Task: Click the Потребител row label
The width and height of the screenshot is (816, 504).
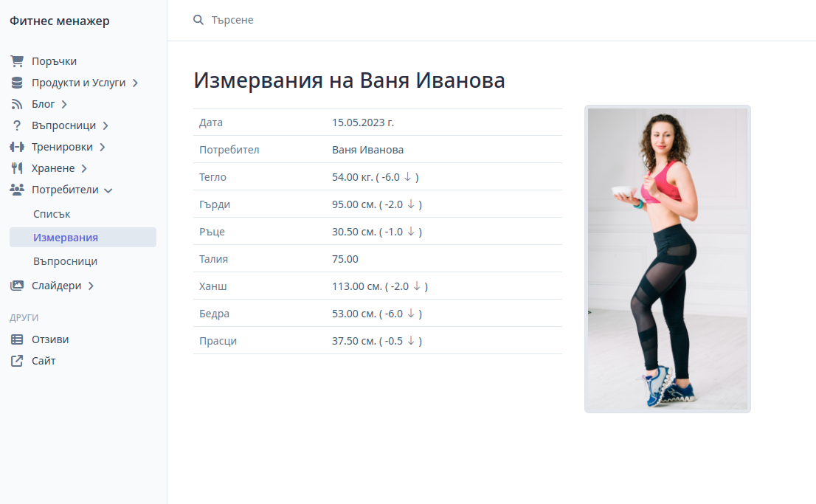Action: [x=229, y=150]
